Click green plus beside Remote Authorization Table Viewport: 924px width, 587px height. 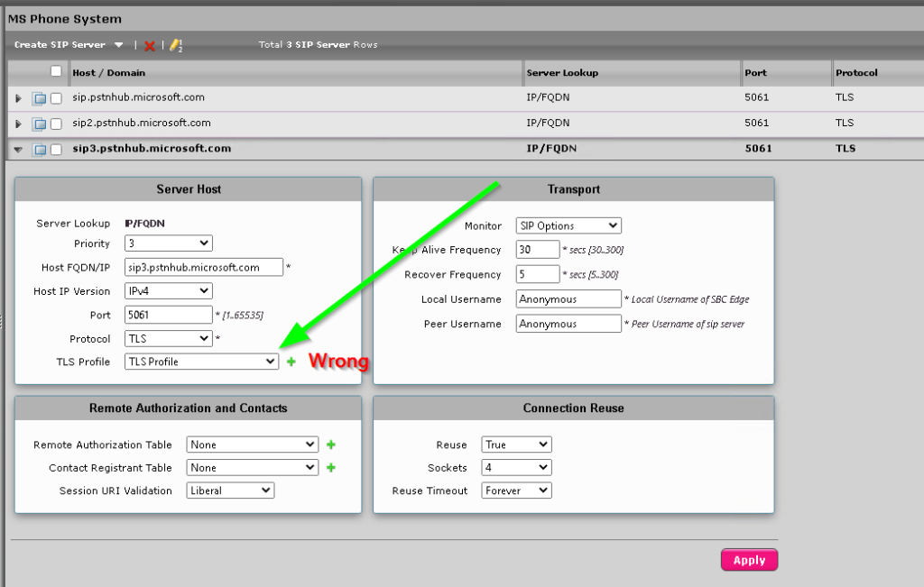point(330,445)
